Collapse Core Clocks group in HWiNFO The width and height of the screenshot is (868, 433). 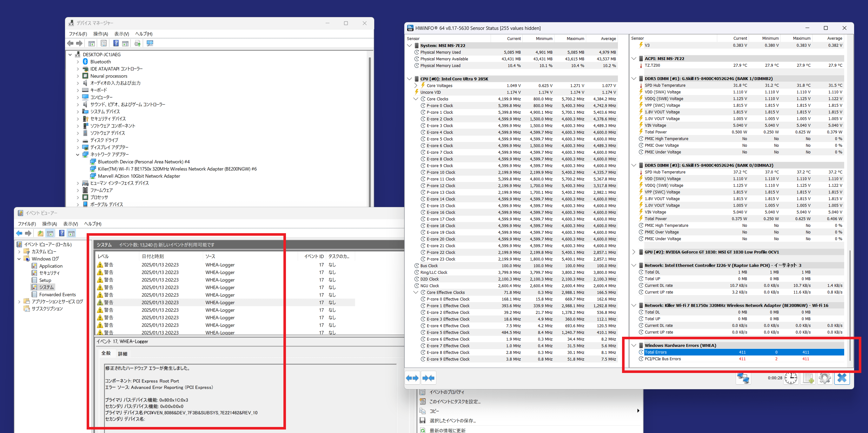click(x=416, y=99)
